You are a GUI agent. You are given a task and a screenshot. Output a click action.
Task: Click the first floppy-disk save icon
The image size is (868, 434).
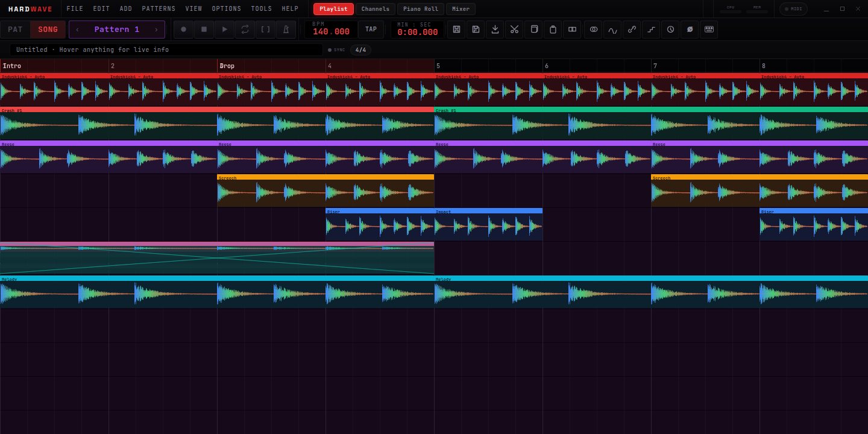456,30
